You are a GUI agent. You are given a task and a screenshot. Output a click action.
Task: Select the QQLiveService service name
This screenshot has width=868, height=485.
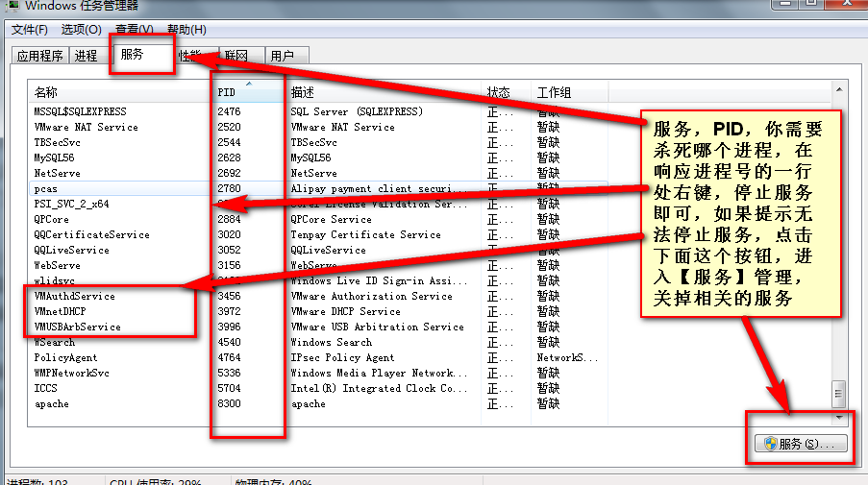[71, 250]
